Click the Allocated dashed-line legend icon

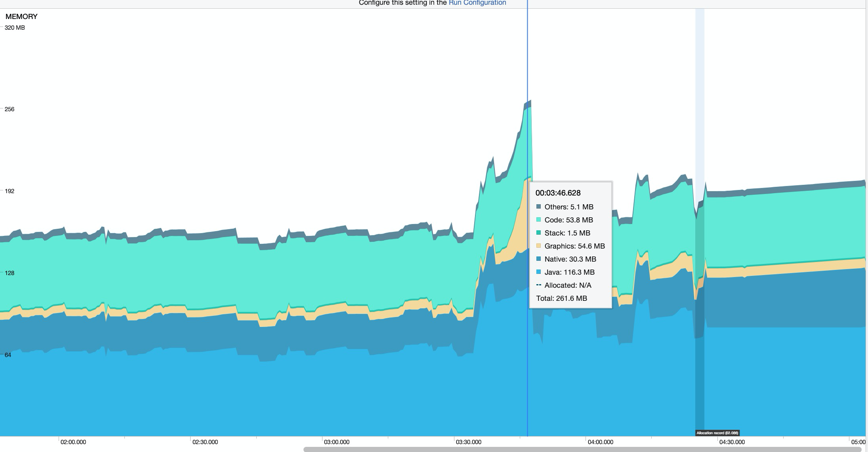coord(538,285)
